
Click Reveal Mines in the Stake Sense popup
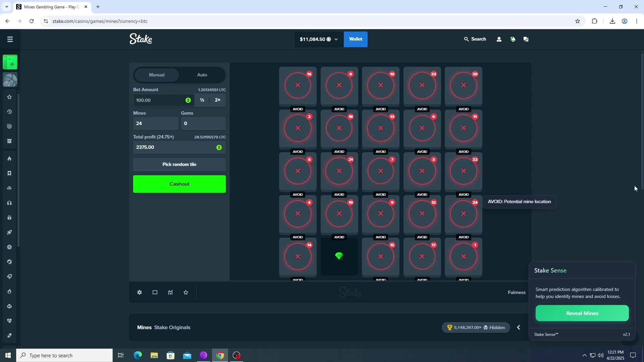click(x=582, y=313)
